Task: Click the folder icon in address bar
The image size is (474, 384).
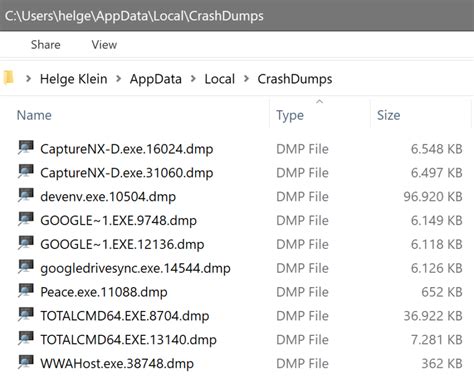Action: point(8,78)
